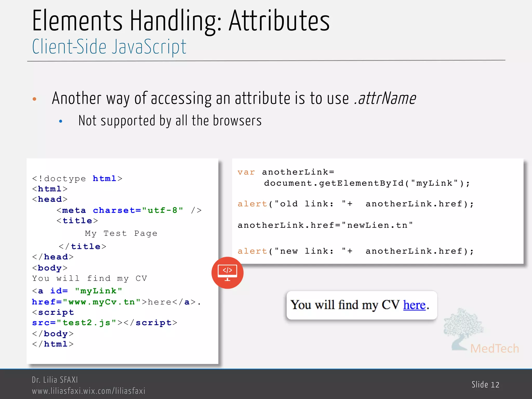Click the '</head>' closing tag
The image size is (532, 399).
point(53,257)
